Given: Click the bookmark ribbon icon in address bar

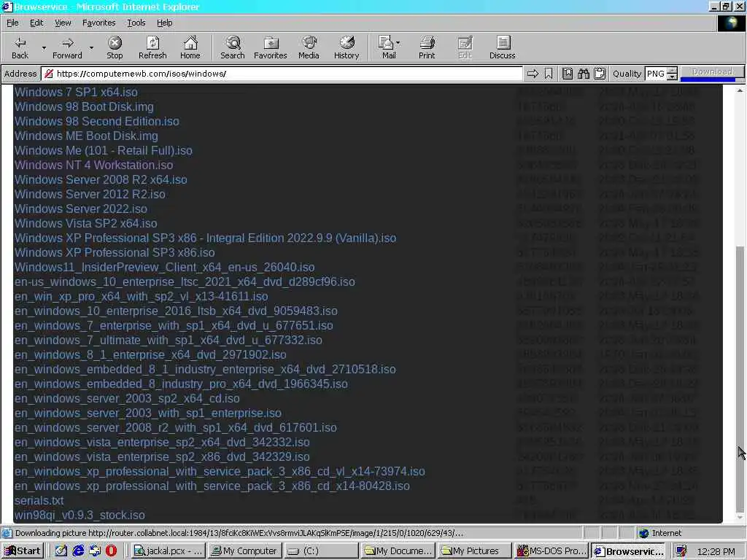Looking at the screenshot, I should 549,74.
